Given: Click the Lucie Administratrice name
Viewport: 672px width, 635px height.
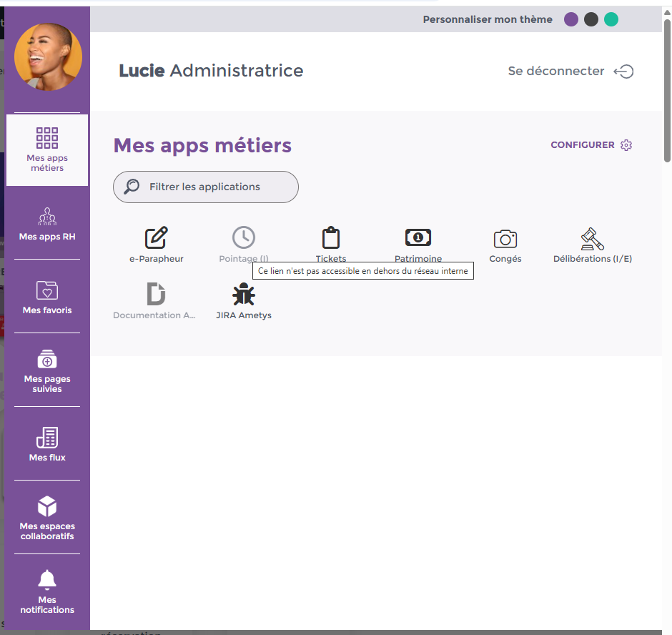Looking at the screenshot, I should tap(211, 71).
